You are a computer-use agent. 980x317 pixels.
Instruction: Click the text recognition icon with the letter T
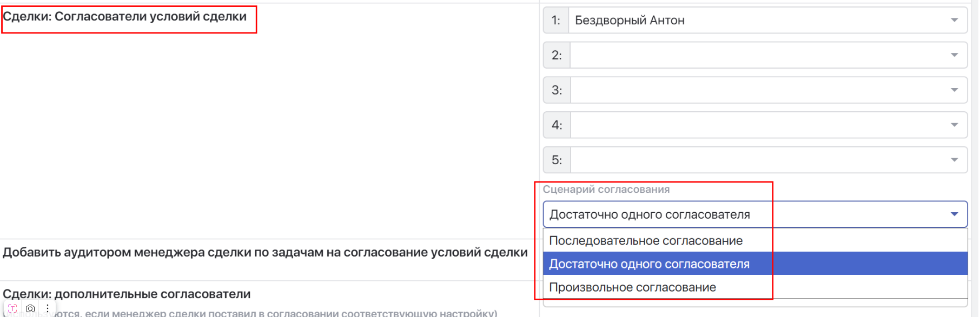coord(12,308)
